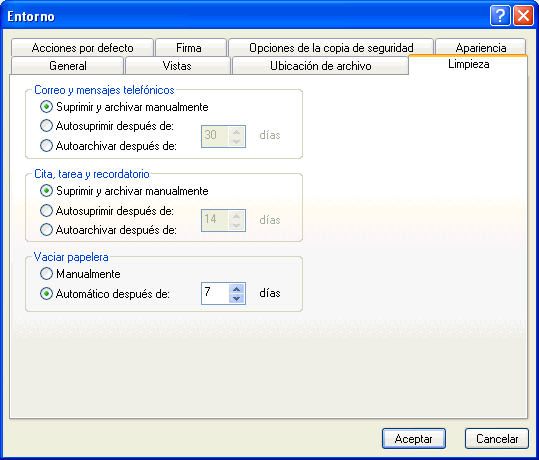Click the Cita days field showing 14

215,220
